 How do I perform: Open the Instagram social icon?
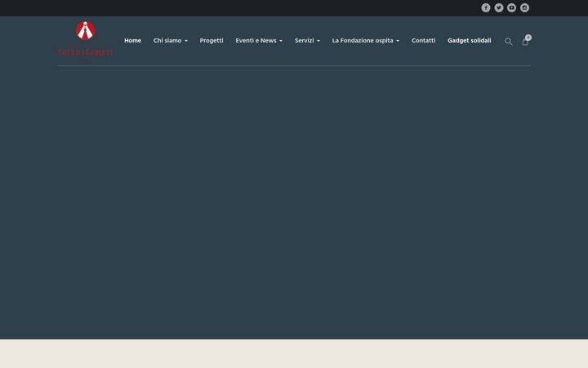click(x=524, y=8)
